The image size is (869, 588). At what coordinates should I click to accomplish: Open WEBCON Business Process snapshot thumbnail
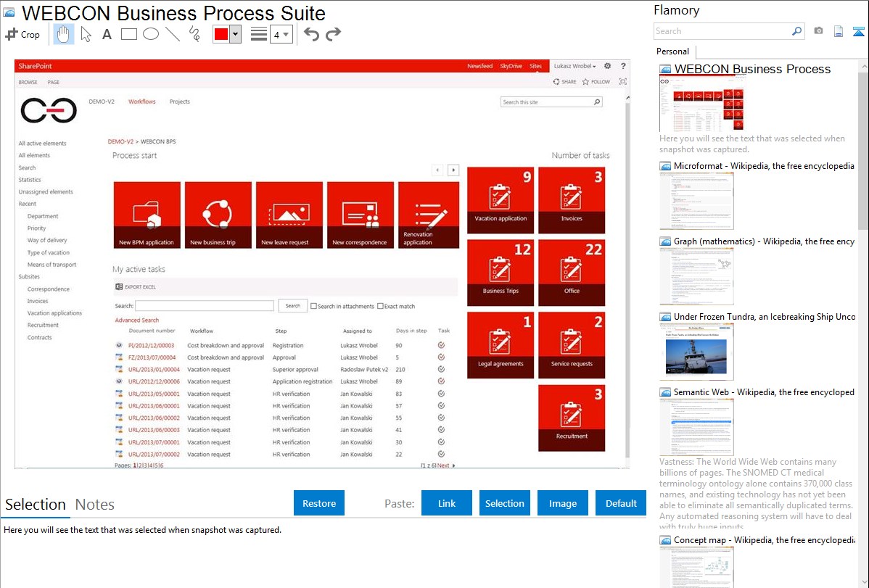coord(702,104)
